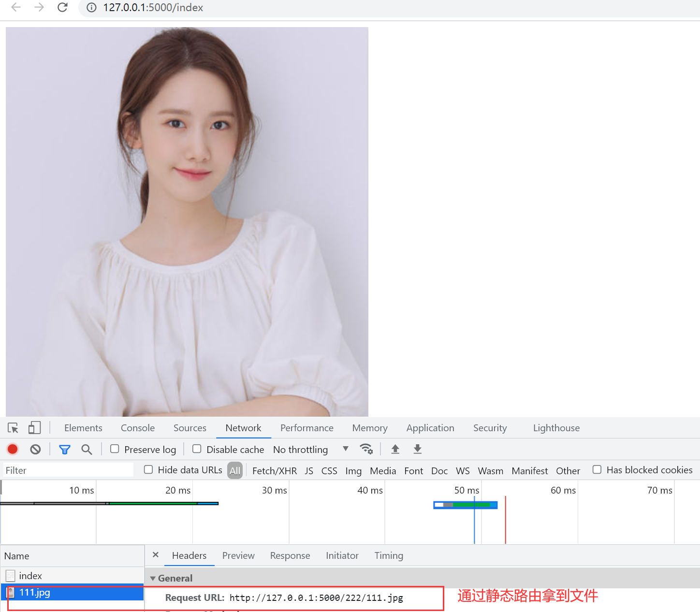700x612 pixels.
Task: Check the Has blocked cookies option
Action: click(597, 470)
